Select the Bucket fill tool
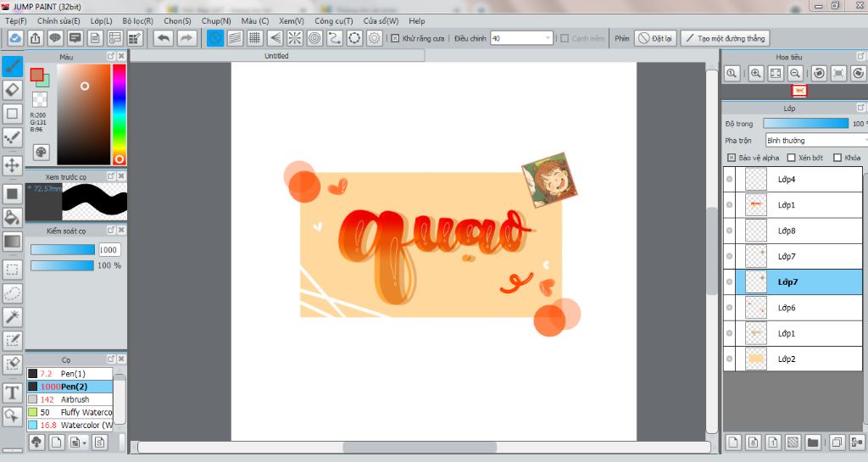 click(12, 218)
